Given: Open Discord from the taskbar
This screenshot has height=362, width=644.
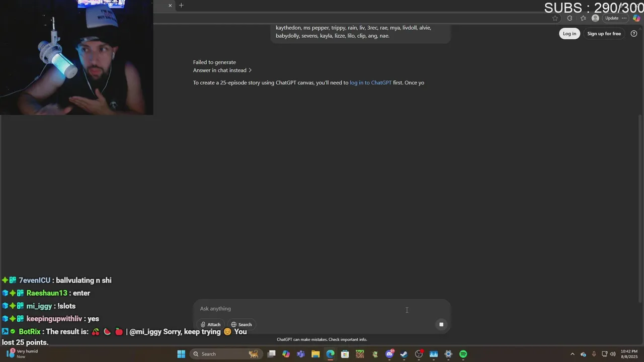Looking at the screenshot, I should 389,354.
